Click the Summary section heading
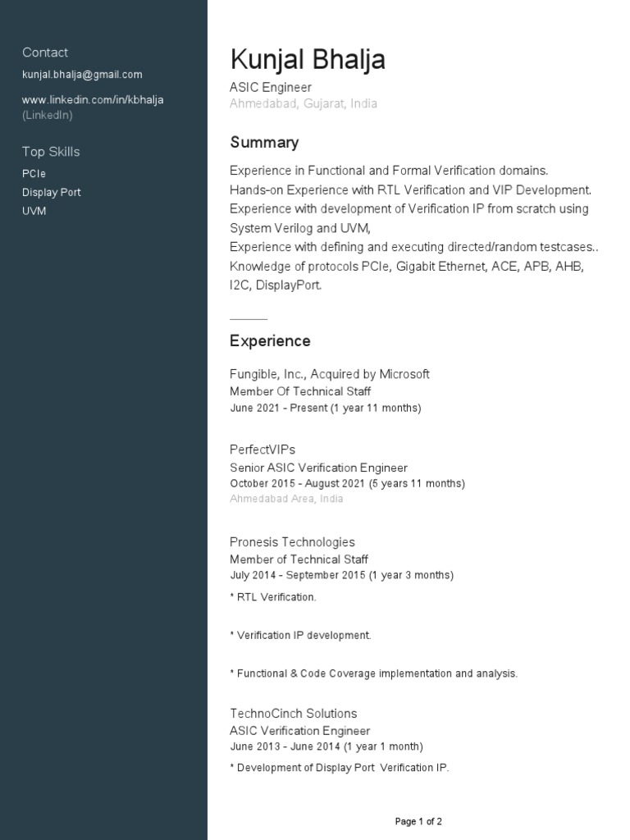 coord(264,143)
